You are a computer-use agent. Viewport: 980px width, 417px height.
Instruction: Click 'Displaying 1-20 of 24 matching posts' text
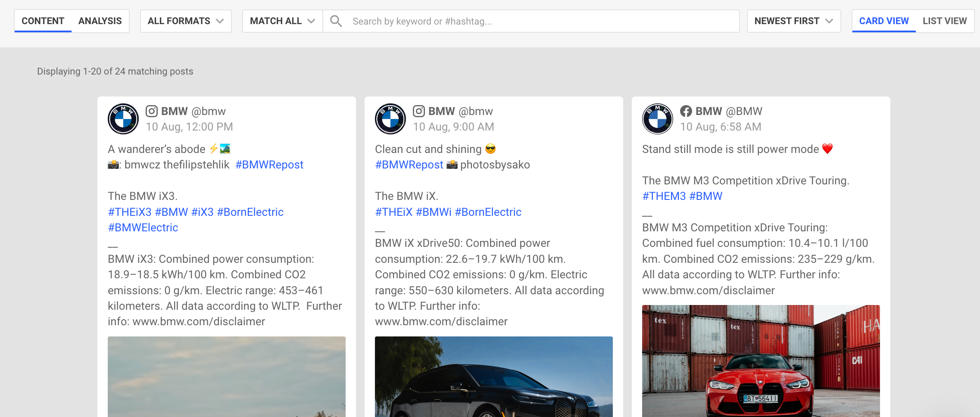click(115, 71)
